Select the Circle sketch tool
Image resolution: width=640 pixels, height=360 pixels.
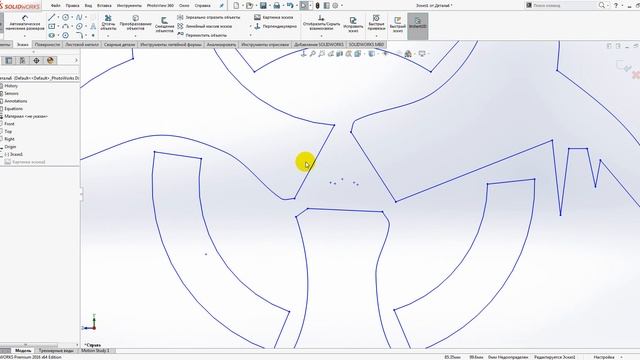[65, 17]
